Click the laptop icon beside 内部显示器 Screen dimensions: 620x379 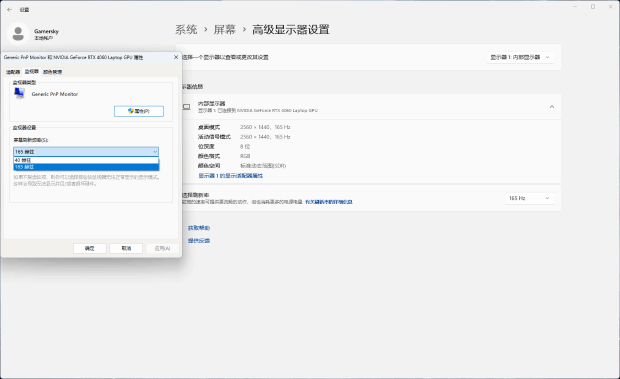(x=187, y=107)
